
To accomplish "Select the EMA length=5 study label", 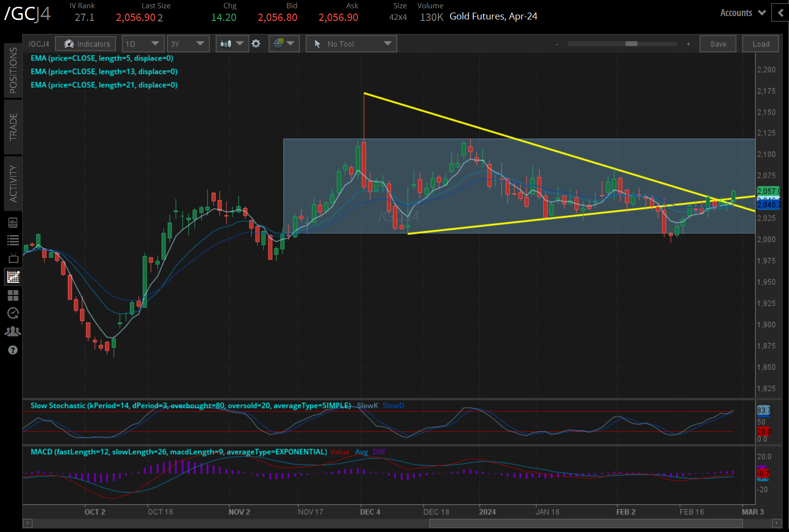I will pyautogui.click(x=102, y=58).
